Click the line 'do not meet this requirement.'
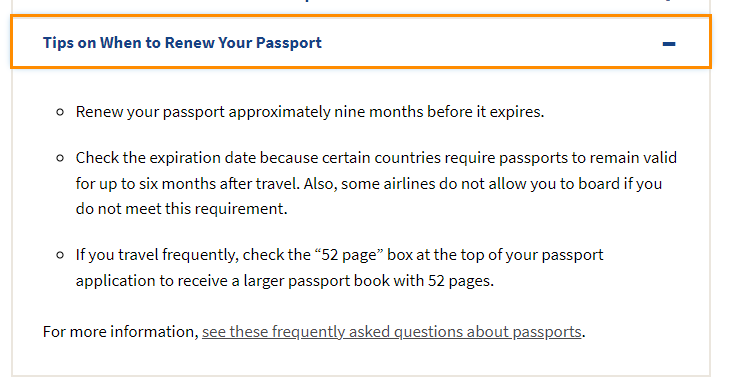This screenshot has width=733, height=379. tap(181, 209)
